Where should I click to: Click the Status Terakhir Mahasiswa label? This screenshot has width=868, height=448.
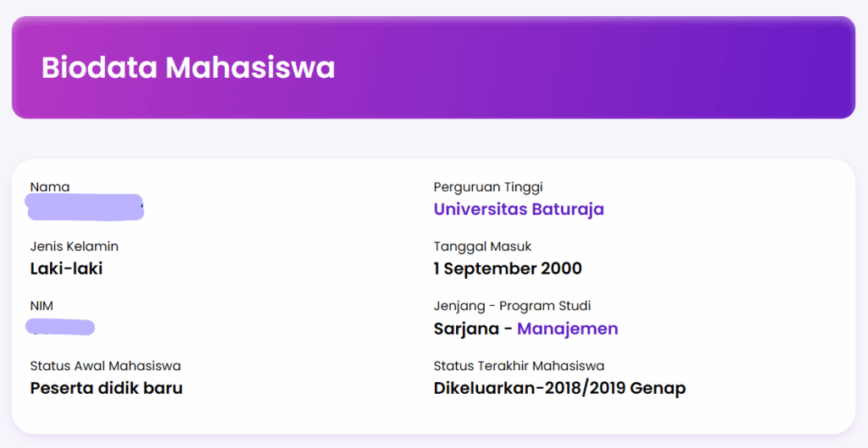click(519, 366)
